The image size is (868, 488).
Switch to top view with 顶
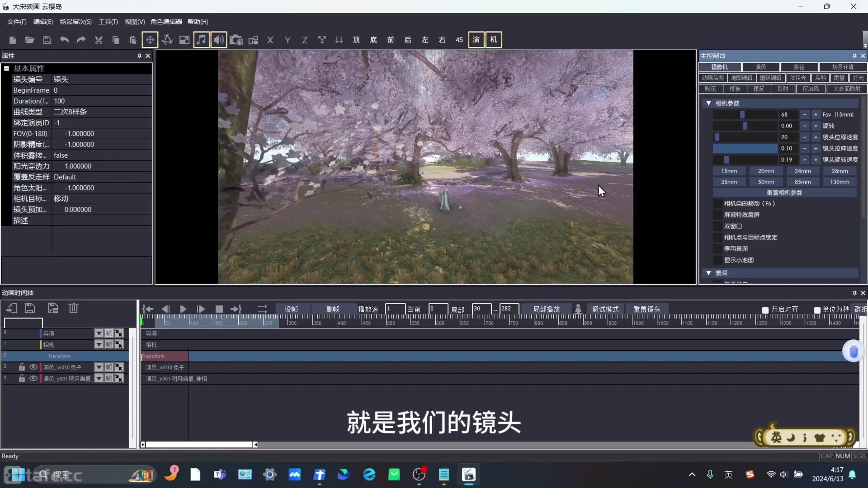(x=356, y=40)
